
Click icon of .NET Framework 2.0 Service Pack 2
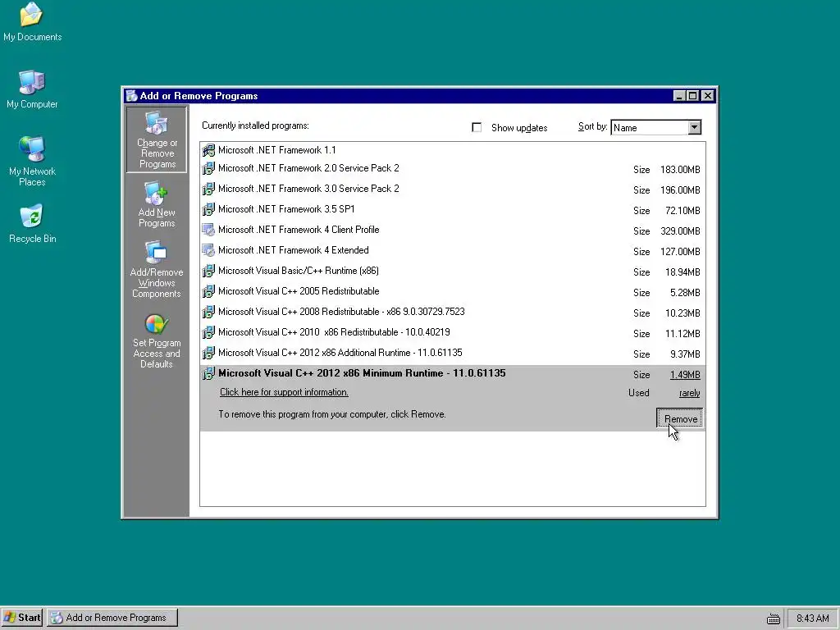208,169
